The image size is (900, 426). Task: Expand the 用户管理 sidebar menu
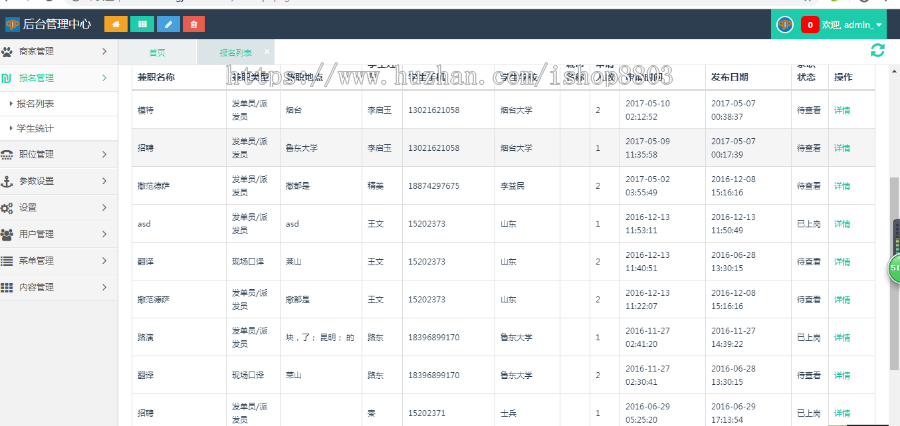[58, 234]
